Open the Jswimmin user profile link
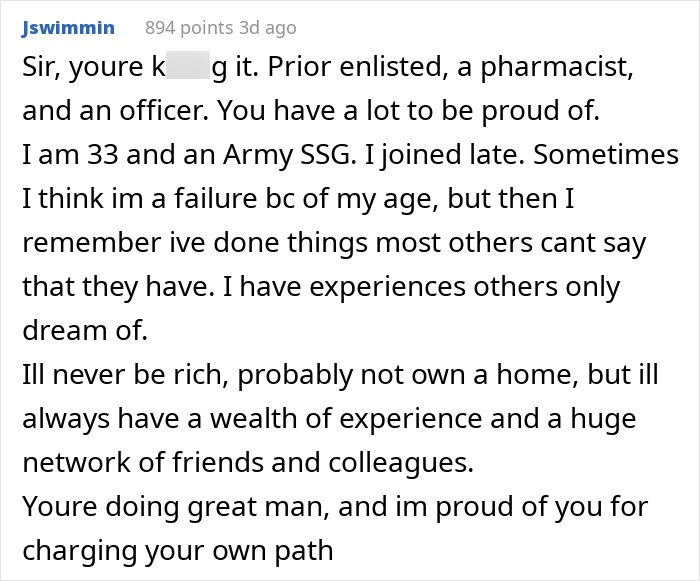Image resolution: width=700 pixels, height=581 pixels. 68,28
